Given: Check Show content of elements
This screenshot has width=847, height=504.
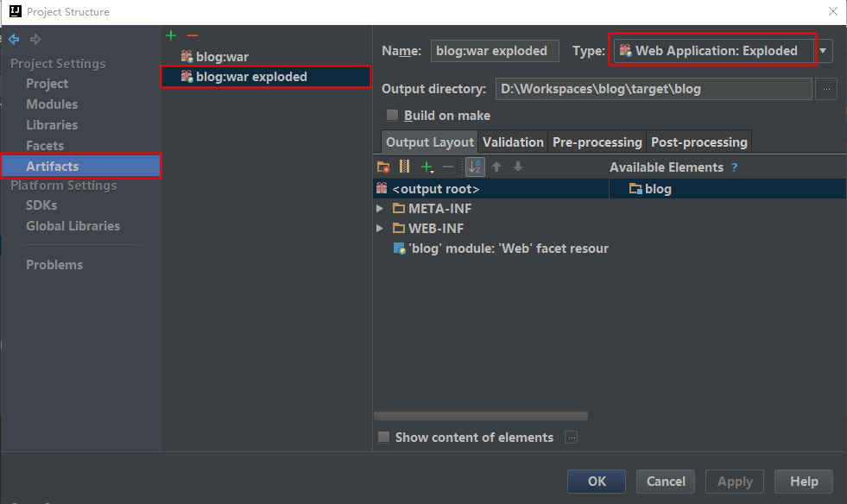Looking at the screenshot, I should click(384, 438).
